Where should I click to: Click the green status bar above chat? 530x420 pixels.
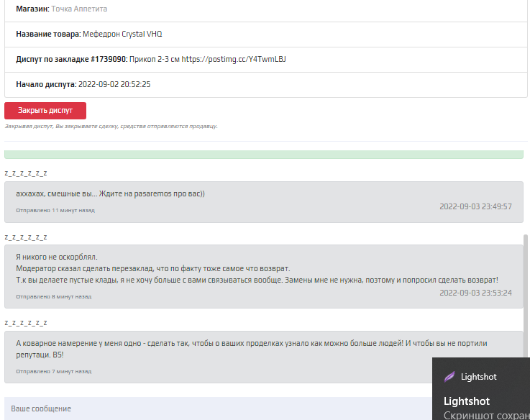click(264, 155)
